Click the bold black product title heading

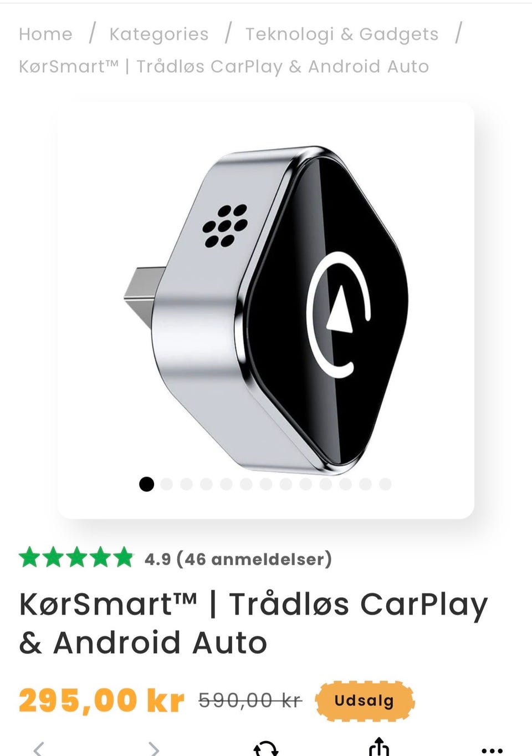253,623
